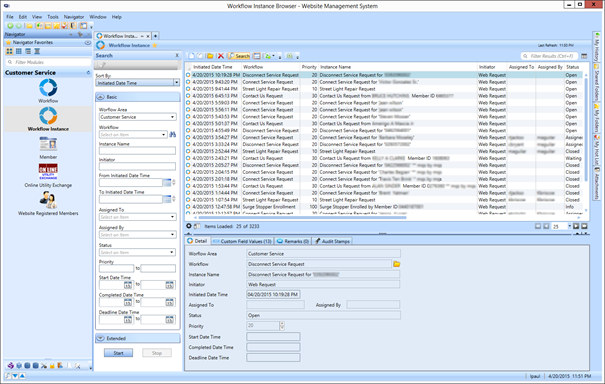Click the Start search button
This screenshot has width=605, height=384.
click(118, 353)
